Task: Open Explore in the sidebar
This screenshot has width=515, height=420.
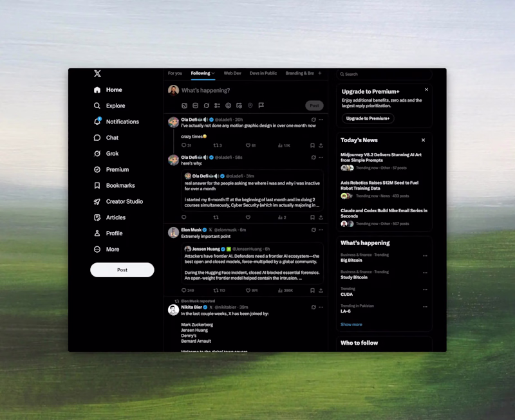Action: pyautogui.click(x=109, y=105)
